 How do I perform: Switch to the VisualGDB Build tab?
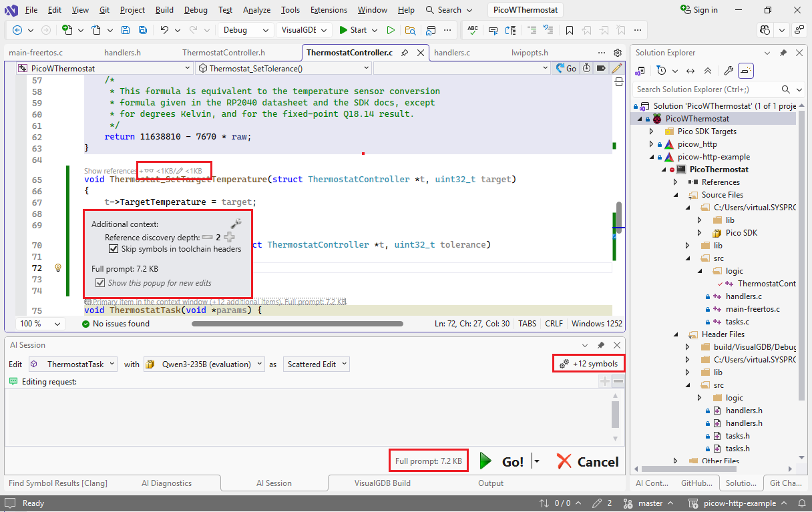[382, 483]
